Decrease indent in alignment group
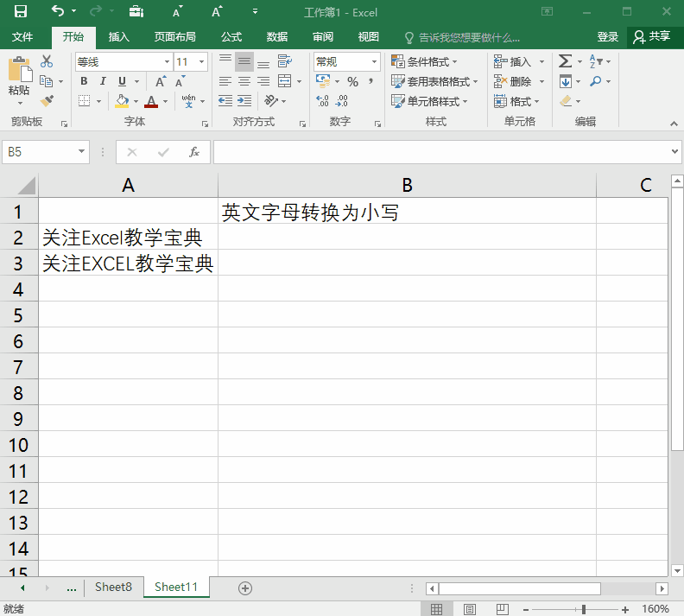Screen dimensions: 684x616 tap(225, 101)
